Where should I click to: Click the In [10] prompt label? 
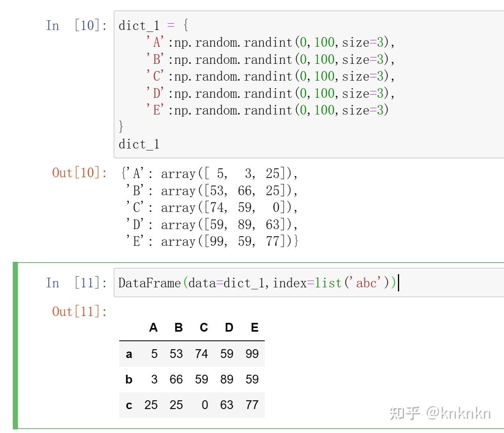click(76, 26)
